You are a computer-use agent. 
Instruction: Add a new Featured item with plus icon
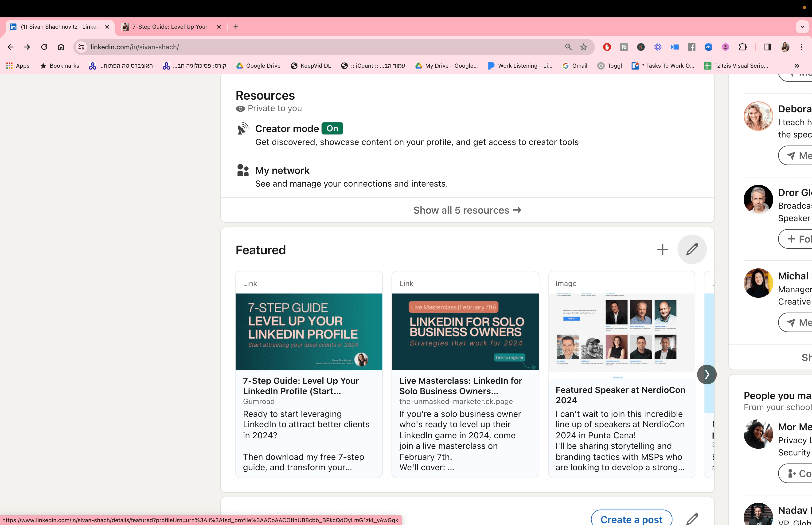point(662,249)
